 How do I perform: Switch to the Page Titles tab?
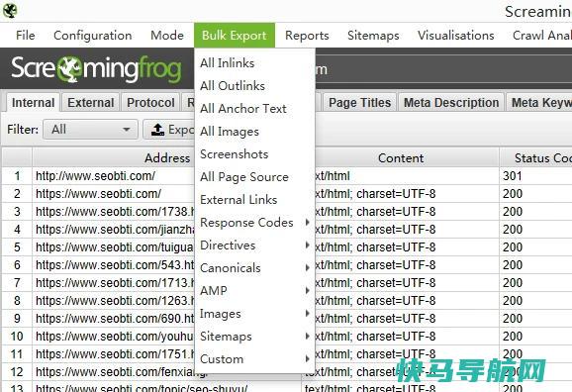pyautogui.click(x=359, y=103)
